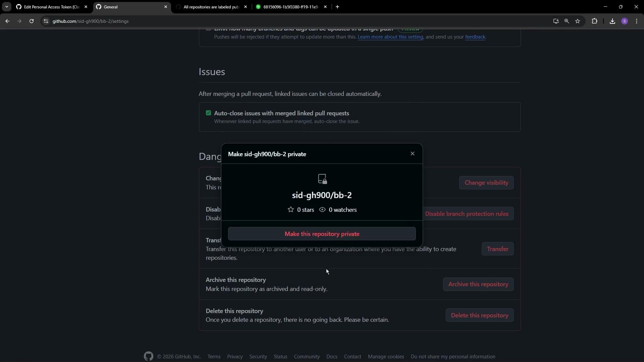Image resolution: width=644 pixels, height=362 pixels.
Task: Click the address bar URL
Action: point(91,21)
